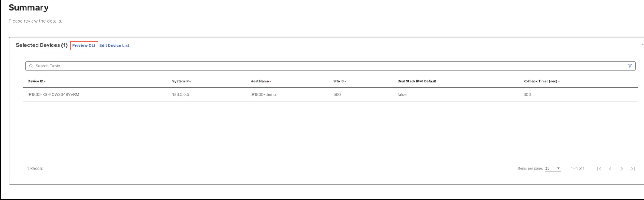The height and width of the screenshot is (200, 644).
Task: Sort by Site Id column header
Action: (338, 81)
